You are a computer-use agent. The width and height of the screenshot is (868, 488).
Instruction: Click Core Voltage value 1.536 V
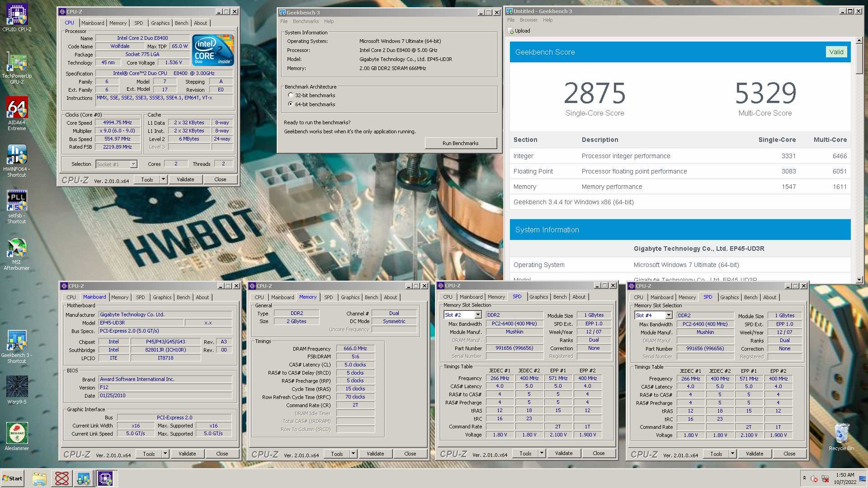pos(174,62)
